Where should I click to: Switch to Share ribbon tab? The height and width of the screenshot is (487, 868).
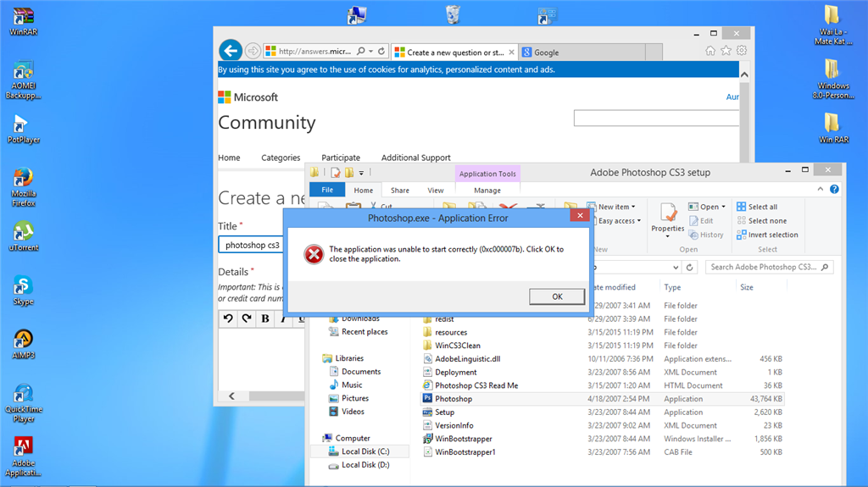[x=400, y=190]
